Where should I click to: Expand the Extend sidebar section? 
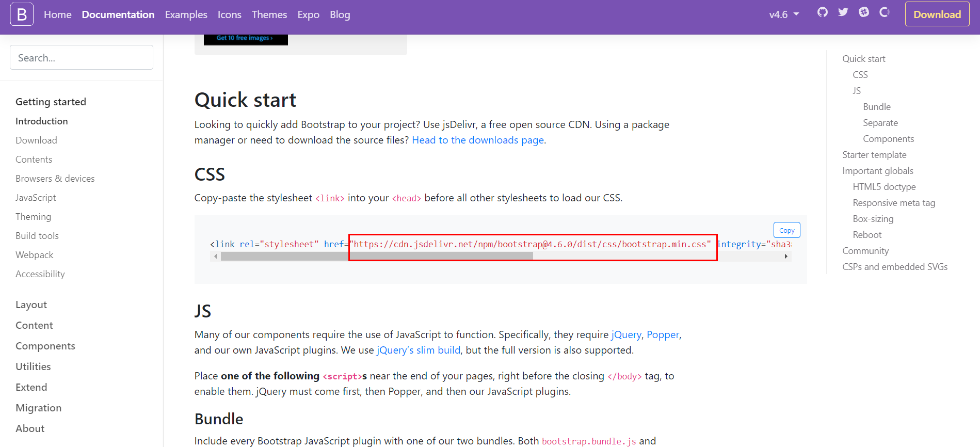[x=31, y=387]
